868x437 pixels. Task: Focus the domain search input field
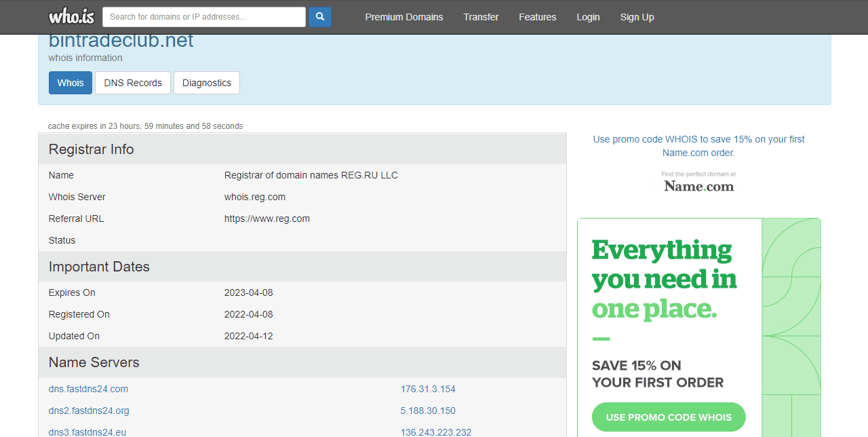tap(203, 17)
